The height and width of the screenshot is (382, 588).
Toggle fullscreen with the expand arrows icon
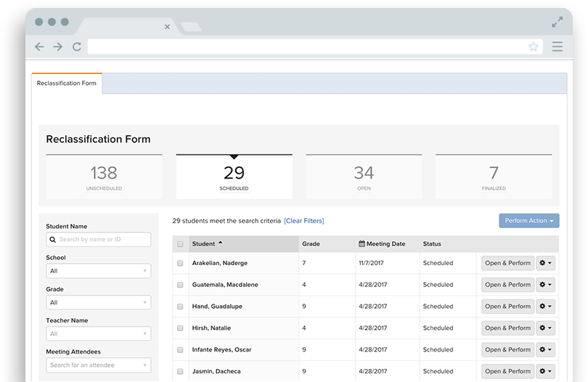558,22
